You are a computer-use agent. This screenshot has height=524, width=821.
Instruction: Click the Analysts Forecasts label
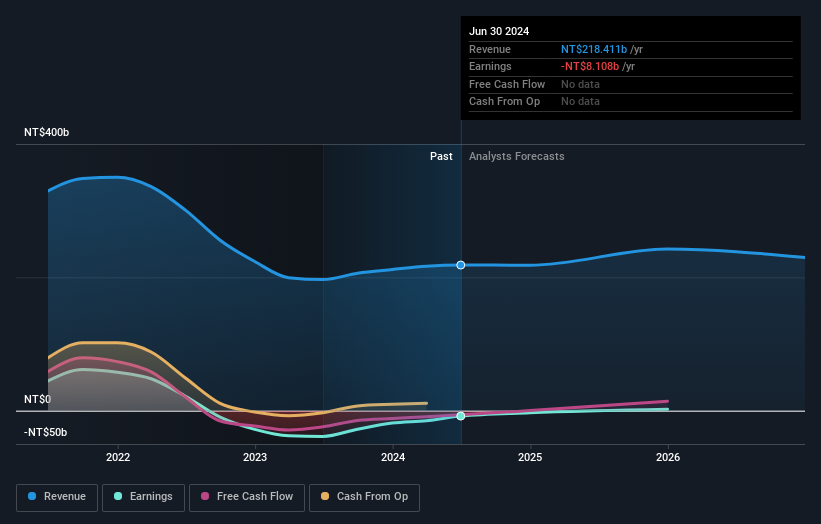click(517, 157)
